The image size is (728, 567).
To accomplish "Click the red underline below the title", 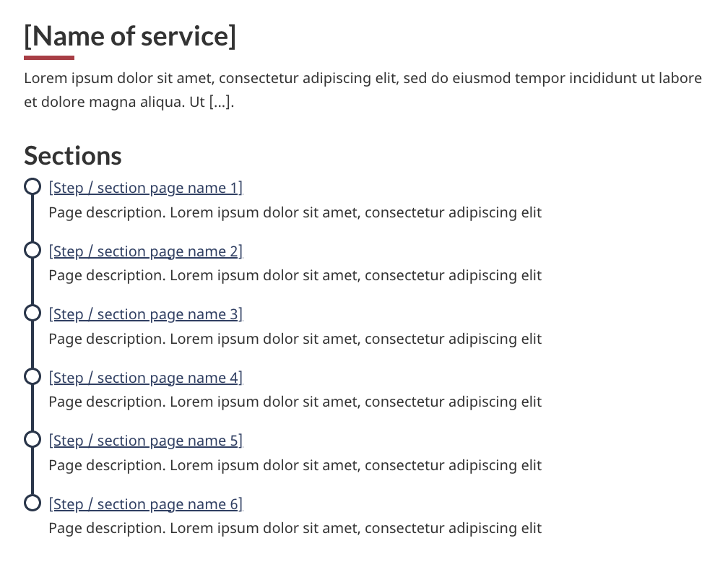I will [49, 58].
